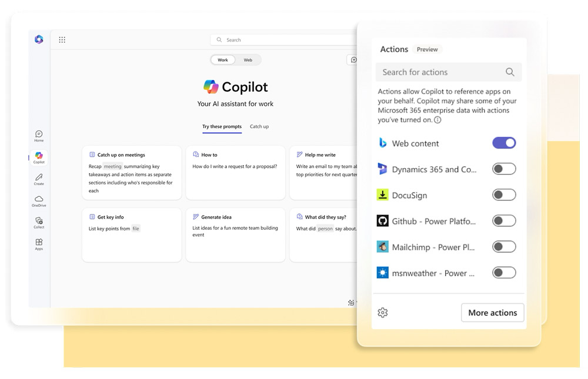
Task: Click the 'person' placeholder chip
Action: tap(325, 229)
